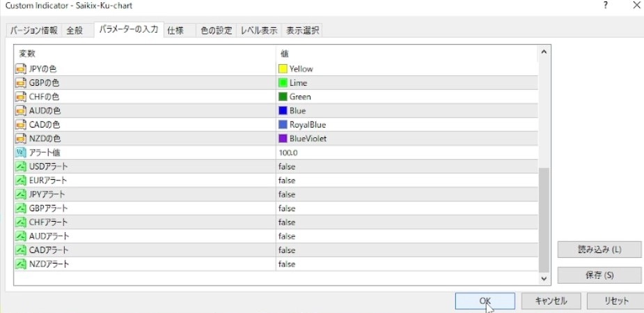Select the 100.0 value of アラート値

tap(288, 153)
